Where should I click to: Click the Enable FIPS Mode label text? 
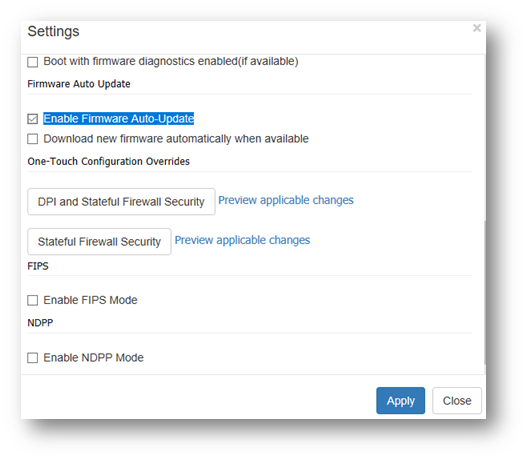coord(90,300)
